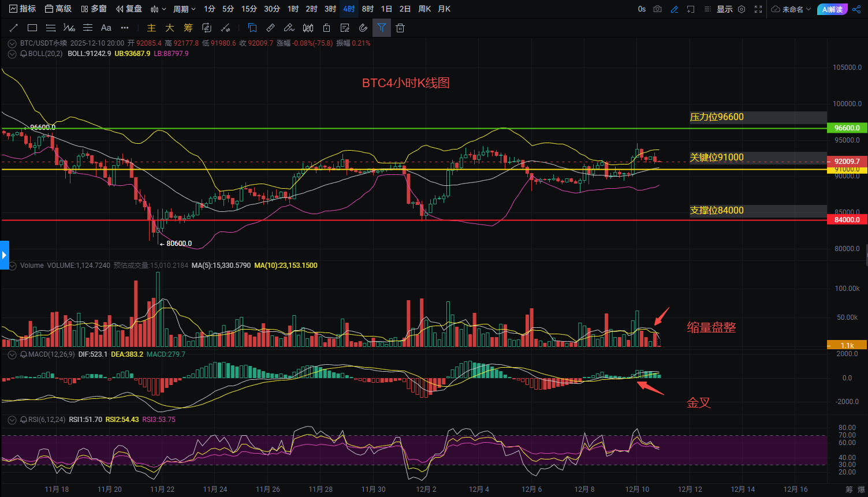Click the edit note icon
Screen dimensions: 868x497
click(345, 28)
